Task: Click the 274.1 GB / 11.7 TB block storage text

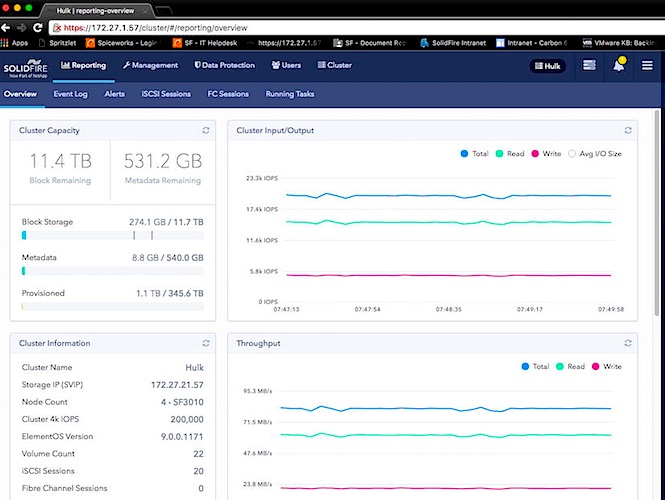Action: pos(166,222)
